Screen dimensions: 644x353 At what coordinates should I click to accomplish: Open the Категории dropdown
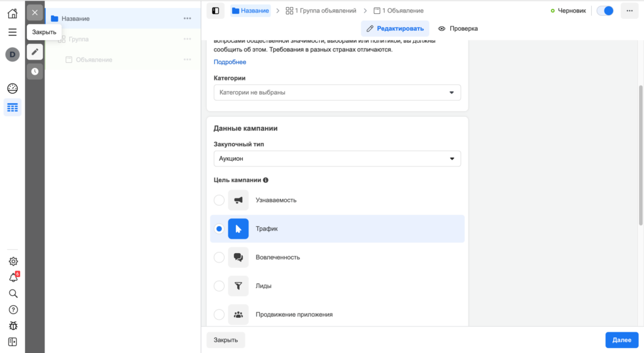[337, 92]
